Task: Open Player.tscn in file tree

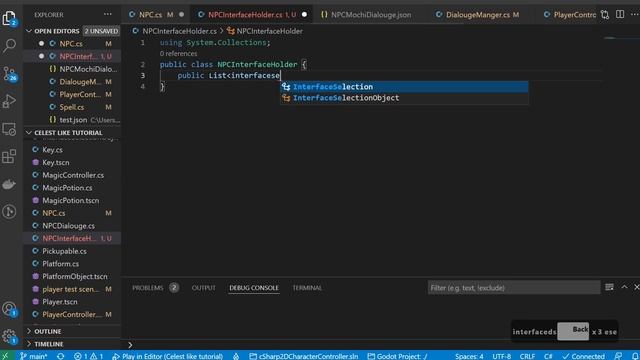Action: point(72,301)
